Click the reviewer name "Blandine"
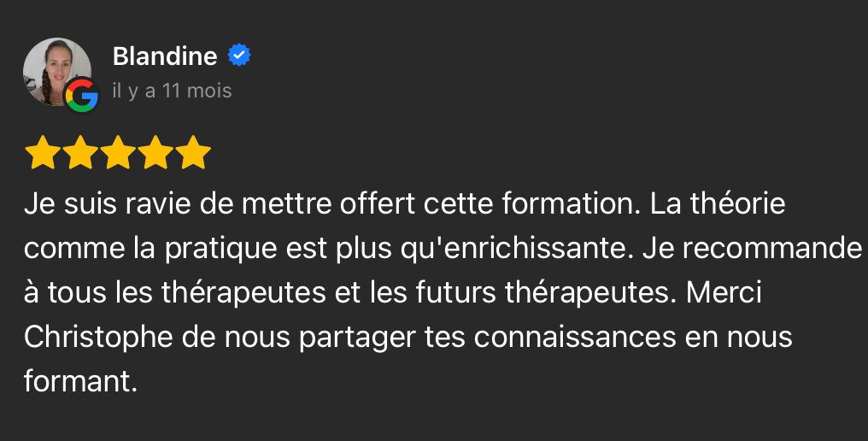868x441 pixels. point(164,56)
